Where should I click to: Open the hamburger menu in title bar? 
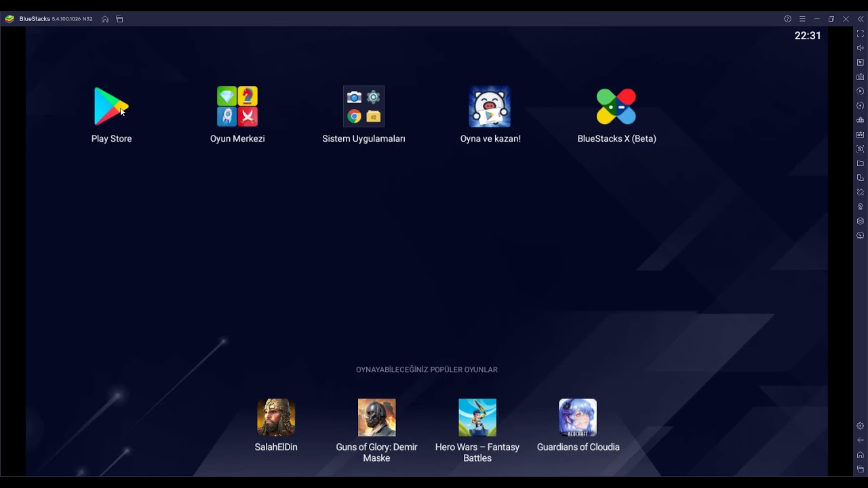[802, 19]
